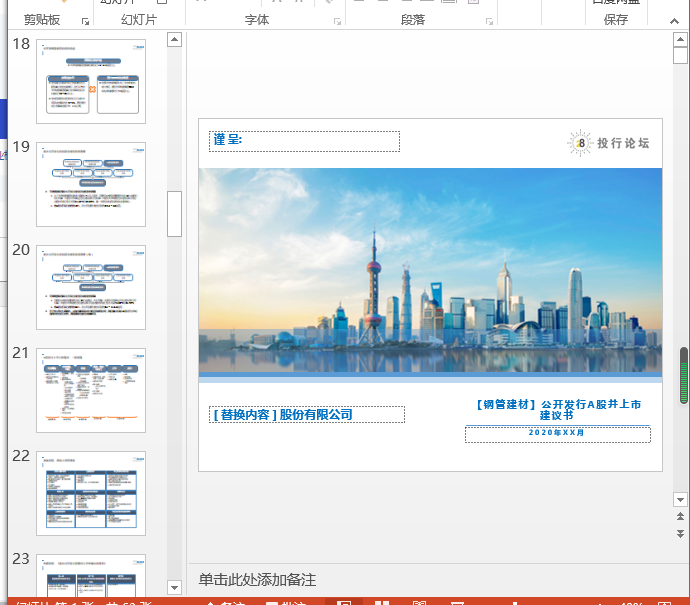This screenshot has width=690, height=605.
Task: Select slide 23 thumbnail
Action: pyautogui.click(x=91, y=576)
